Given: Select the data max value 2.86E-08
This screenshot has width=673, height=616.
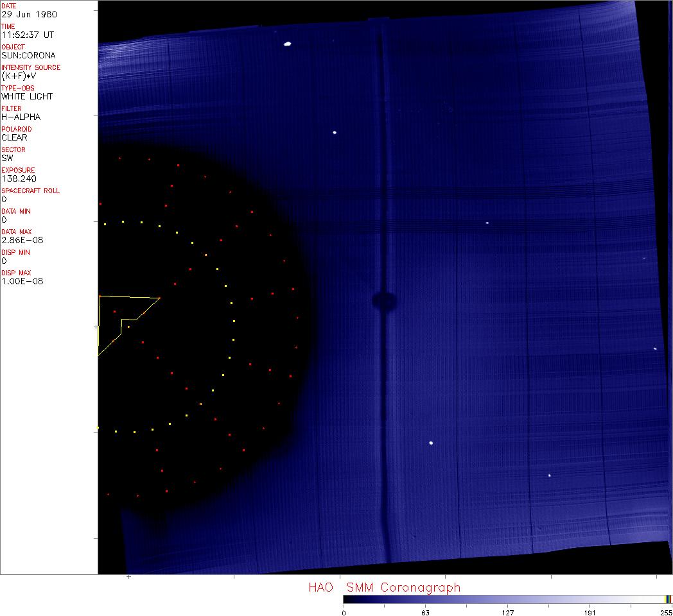Looking at the screenshot, I should [22, 240].
